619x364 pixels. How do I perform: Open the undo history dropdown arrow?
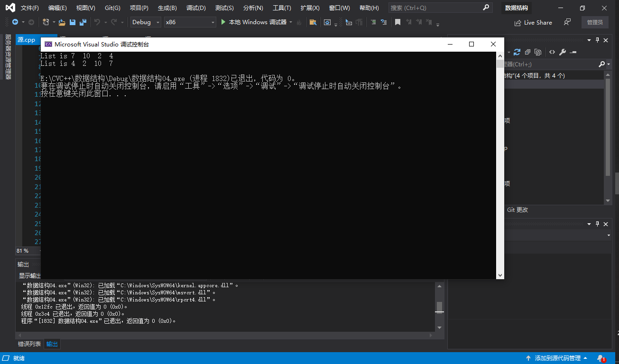pos(106,22)
